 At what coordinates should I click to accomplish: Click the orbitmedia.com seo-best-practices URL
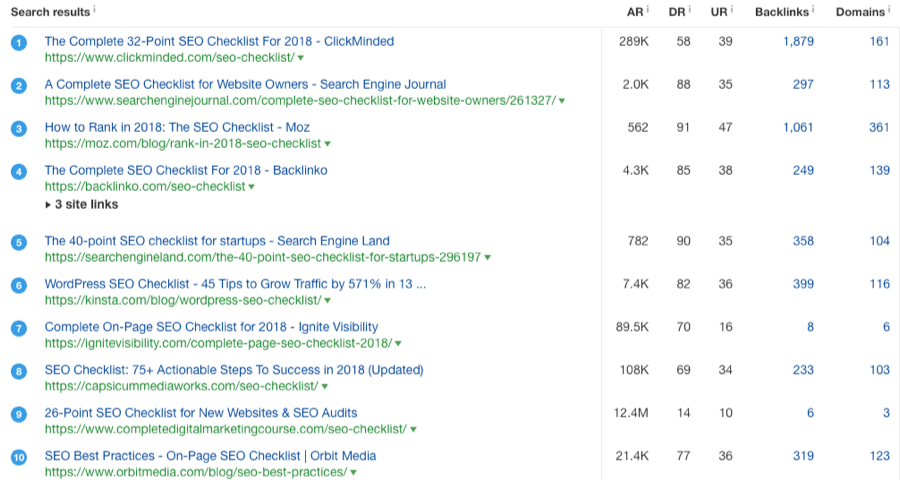[196, 472]
